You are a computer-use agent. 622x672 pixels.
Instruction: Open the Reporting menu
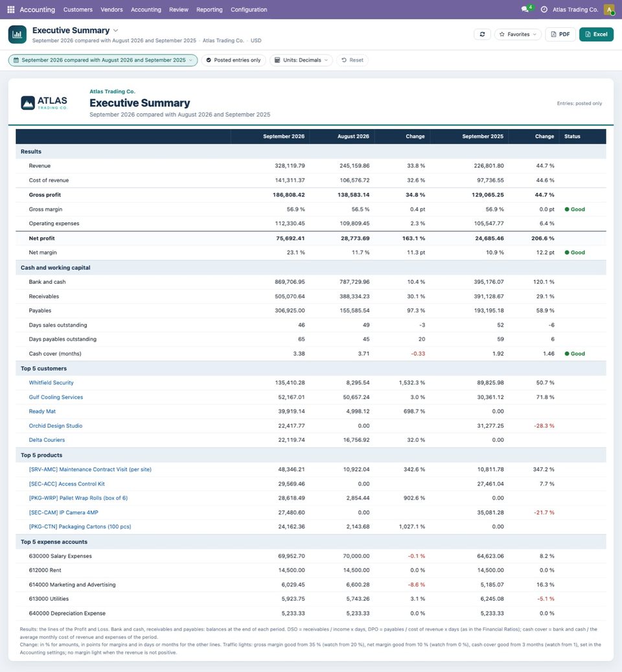click(209, 10)
